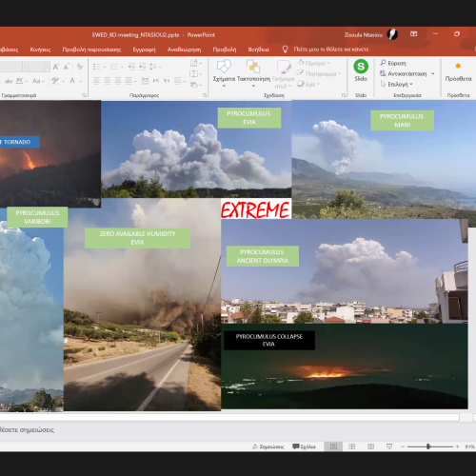Apply strikethrough (abc) formatting
Image resolution: width=476 pixels, height=476 pixels.
[9, 81]
